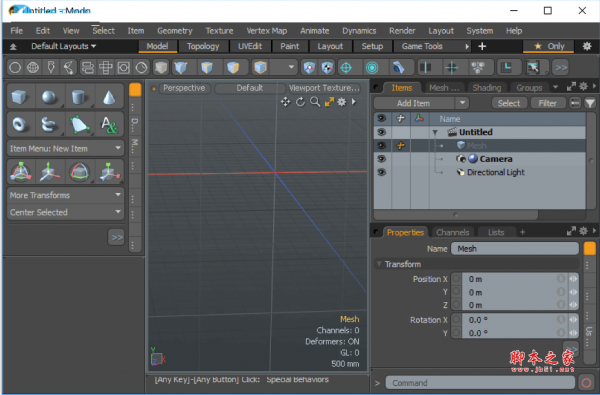Switch to the Topology layout tab
600x395 pixels.
[203, 46]
